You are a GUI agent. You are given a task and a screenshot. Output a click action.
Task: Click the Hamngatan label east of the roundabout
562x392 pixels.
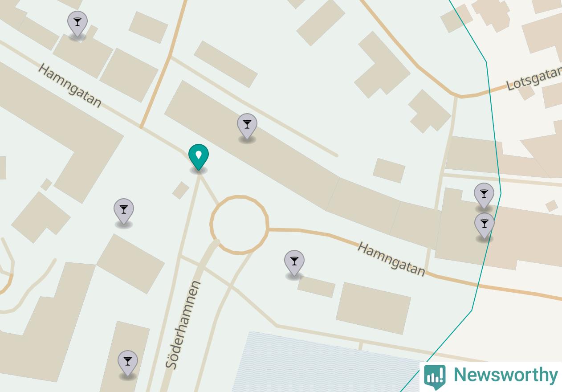click(391, 259)
